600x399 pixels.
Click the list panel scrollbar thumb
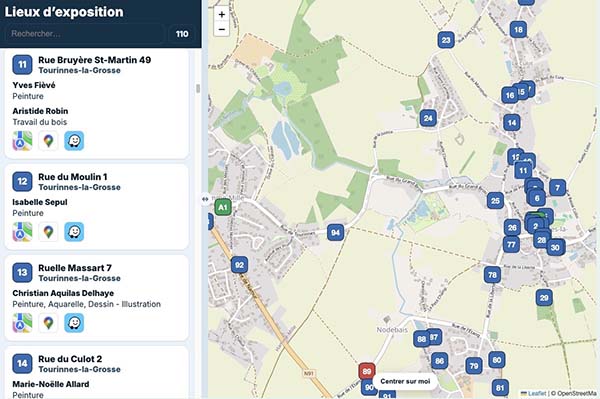(198, 88)
